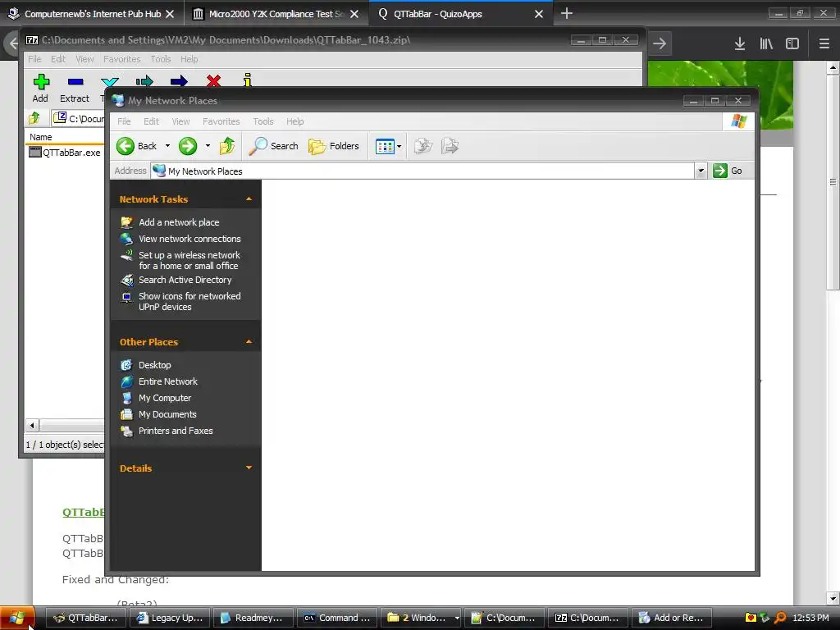840x630 pixels.
Task: Open the Favorites menu in 7-Zip window
Action: pos(121,59)
